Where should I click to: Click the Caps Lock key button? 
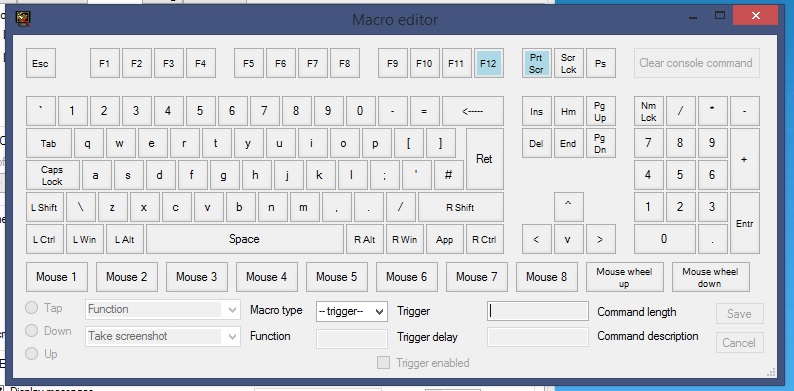pos(53,175)
